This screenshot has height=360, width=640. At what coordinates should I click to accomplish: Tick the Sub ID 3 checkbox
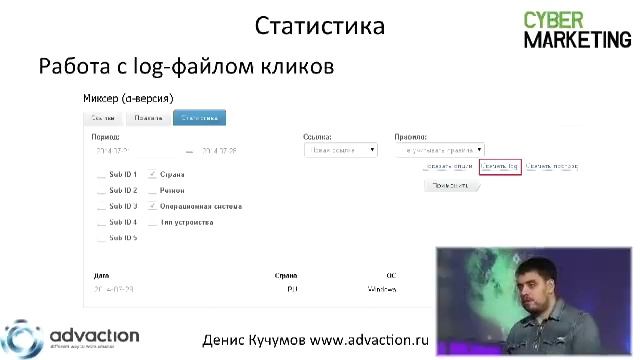pyautogui.click(x=101, y=207)
